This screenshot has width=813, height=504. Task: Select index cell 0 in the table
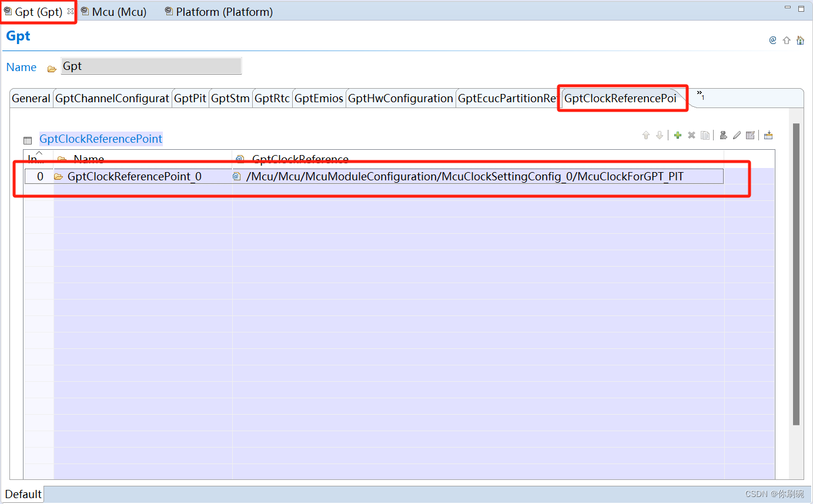pos(39,176)
